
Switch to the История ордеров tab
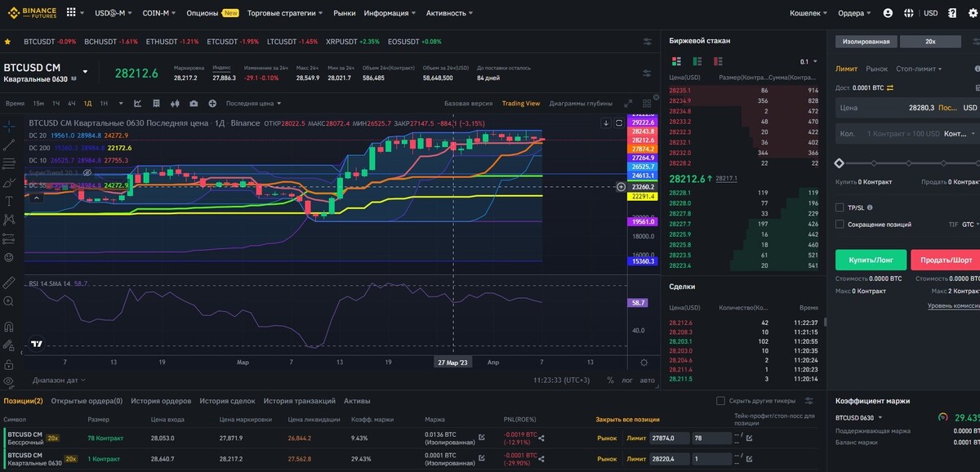[x=161, y=401]
